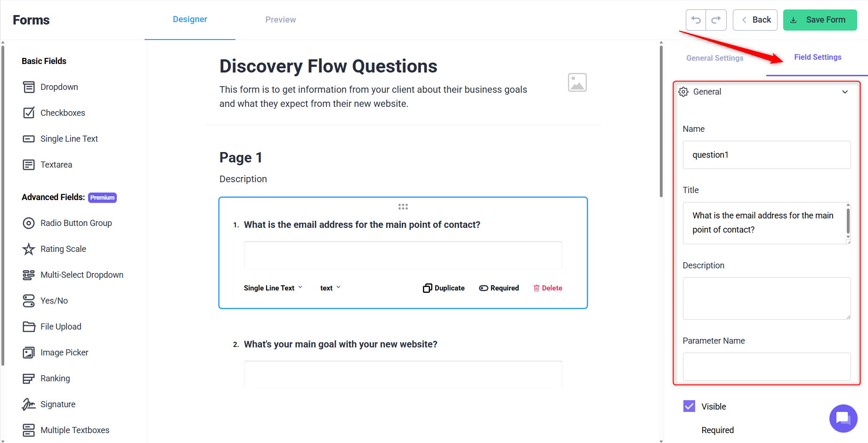868x443 pixels.
Task: Select the Signature field icon
Action: pyautogui.click(x=29, y=404)
